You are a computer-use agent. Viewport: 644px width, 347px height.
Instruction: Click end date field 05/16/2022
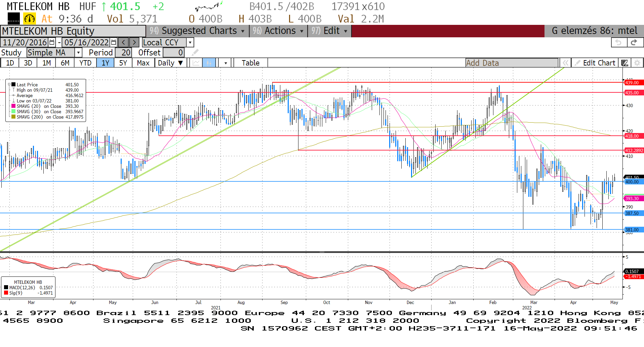pyautogui.click(x=86, y=42)
